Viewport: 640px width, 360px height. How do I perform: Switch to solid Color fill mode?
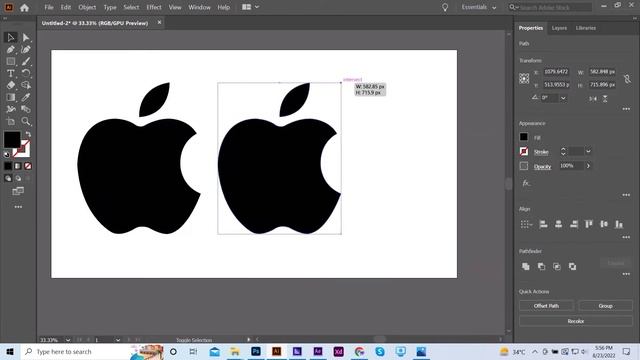[8, 166]
